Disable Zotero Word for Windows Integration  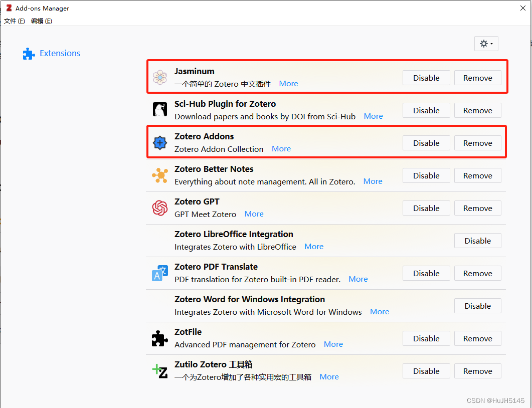click(x=478, y=306)
